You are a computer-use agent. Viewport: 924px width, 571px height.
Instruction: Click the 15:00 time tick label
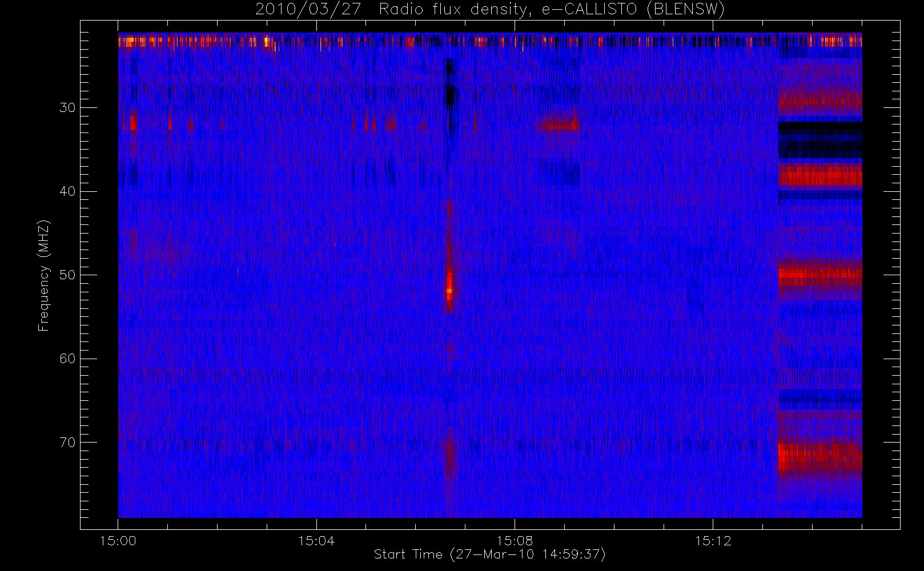pyautogui.click(x=118, y=541)
